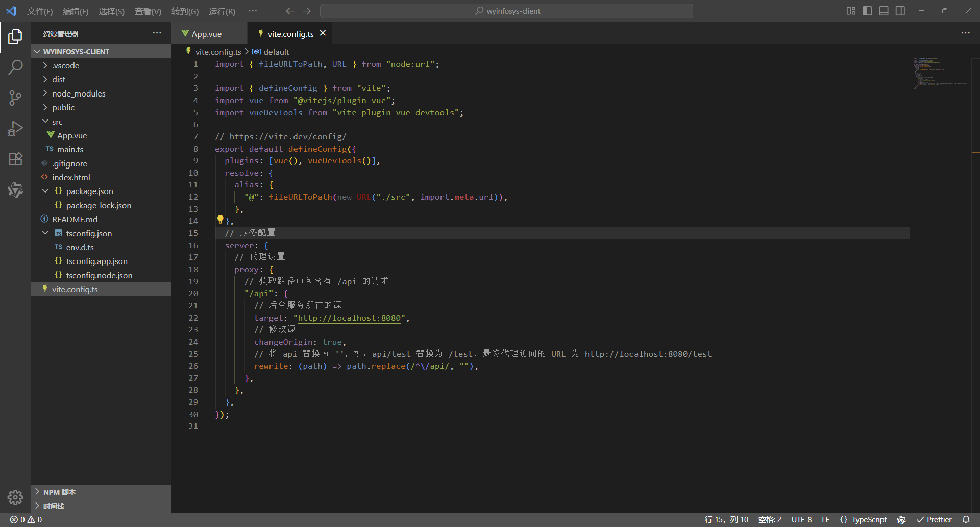Toggle the primary sidebar visibility

pos(867,10)
